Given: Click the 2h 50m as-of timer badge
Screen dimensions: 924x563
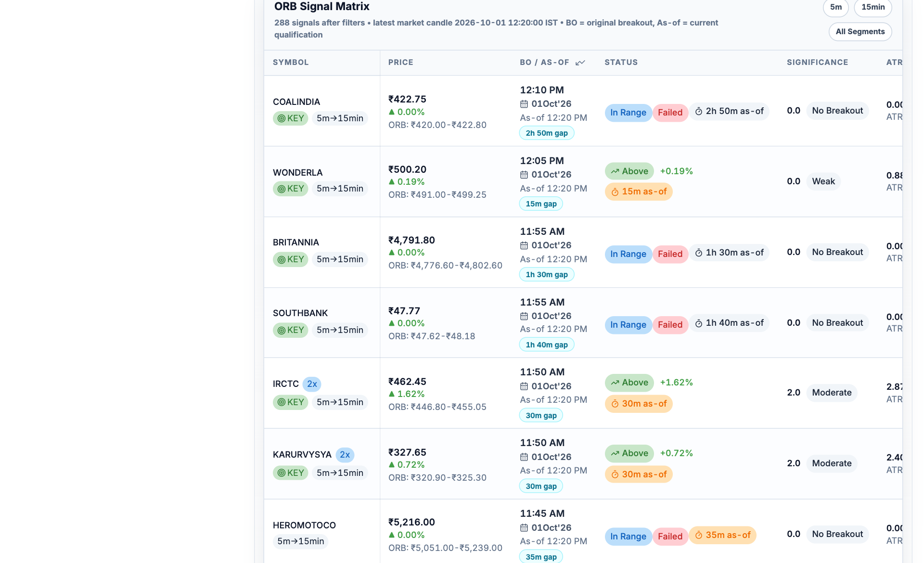Looking at the screenshot, I should coord(729,111).
